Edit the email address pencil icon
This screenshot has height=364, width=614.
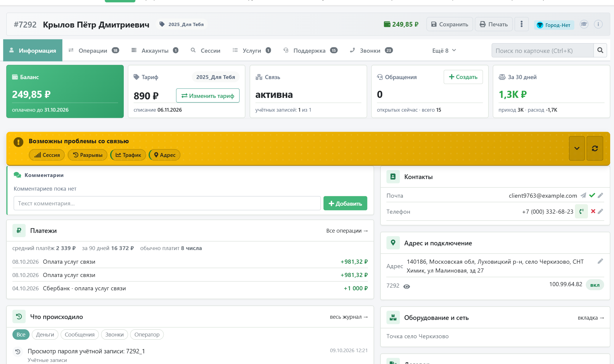coord(600,195)
